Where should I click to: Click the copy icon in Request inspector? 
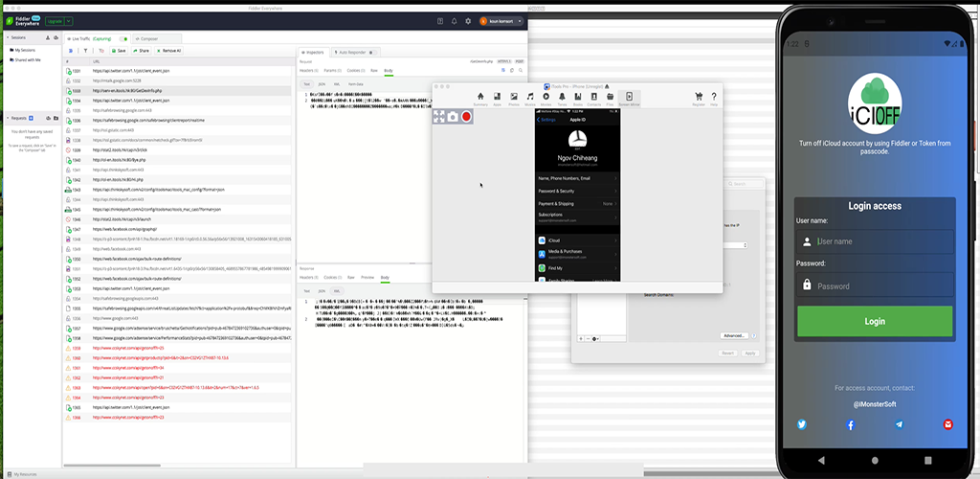coord(511,71)
